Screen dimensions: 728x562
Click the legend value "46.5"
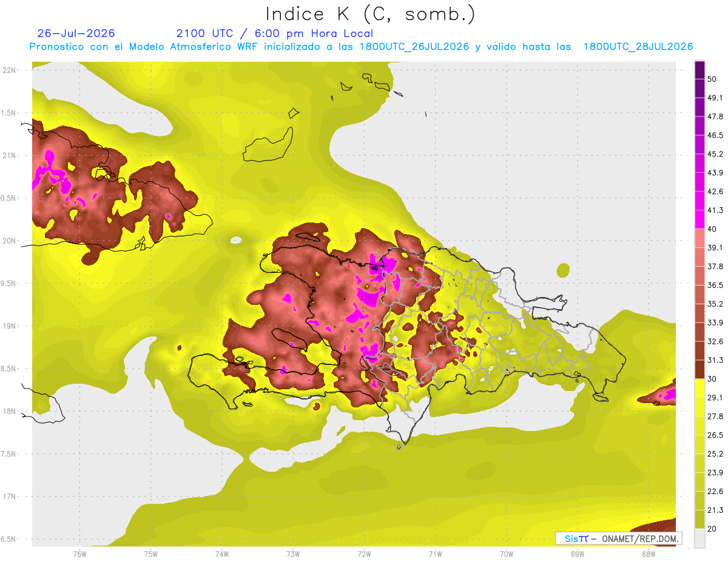click(x=715, y=135)
